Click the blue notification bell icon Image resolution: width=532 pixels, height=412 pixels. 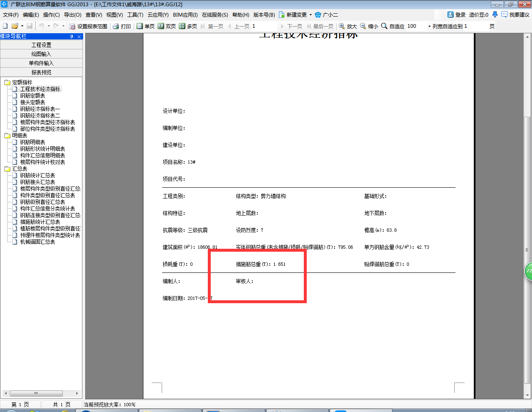point(495,15)
